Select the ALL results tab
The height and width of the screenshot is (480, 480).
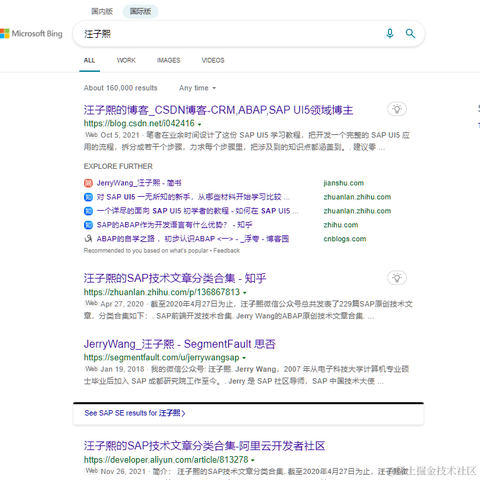[89, 61]
